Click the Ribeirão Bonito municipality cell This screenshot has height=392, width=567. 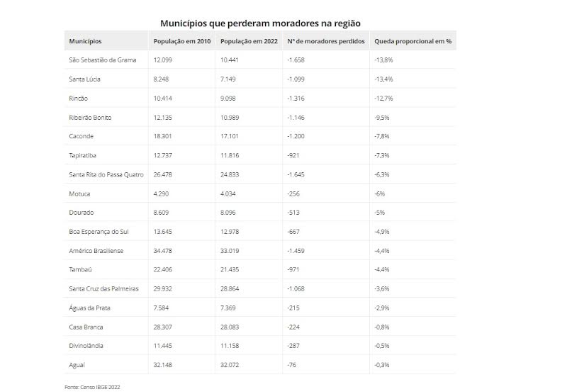pos(90,117)
